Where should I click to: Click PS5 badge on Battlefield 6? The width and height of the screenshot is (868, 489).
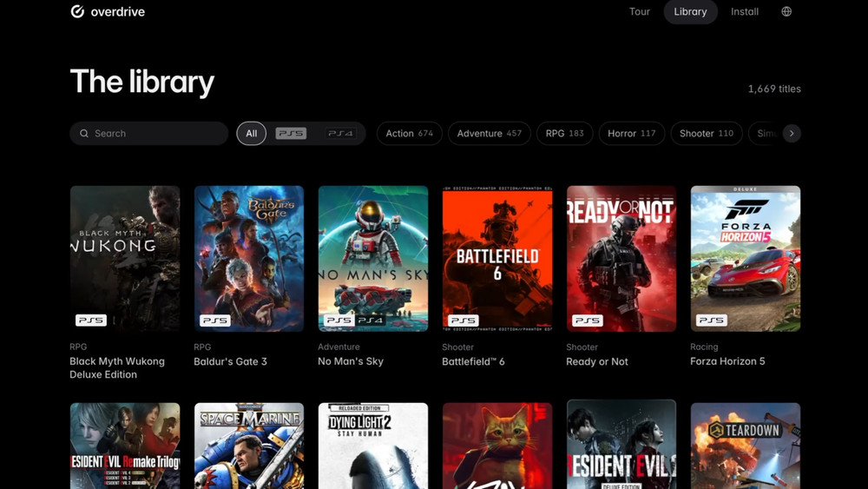[x=463, y=320]
